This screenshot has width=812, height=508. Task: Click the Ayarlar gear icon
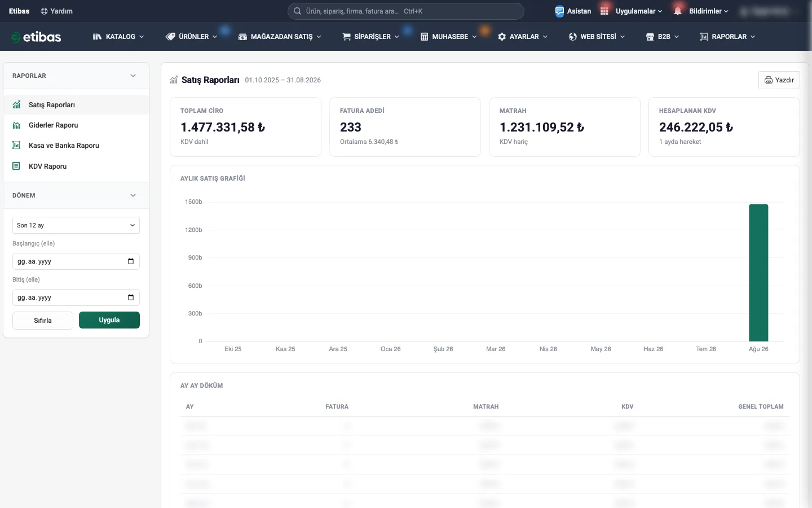502,37
